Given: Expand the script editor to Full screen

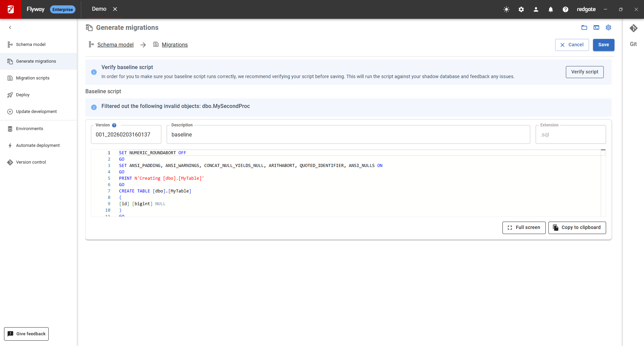Looking at the screenshot, I should [524, 228].
